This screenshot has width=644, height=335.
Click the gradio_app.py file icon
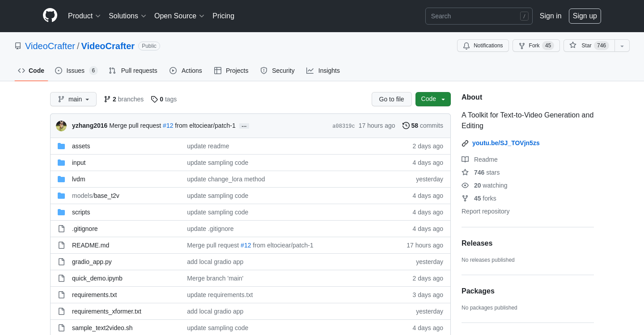61,262
